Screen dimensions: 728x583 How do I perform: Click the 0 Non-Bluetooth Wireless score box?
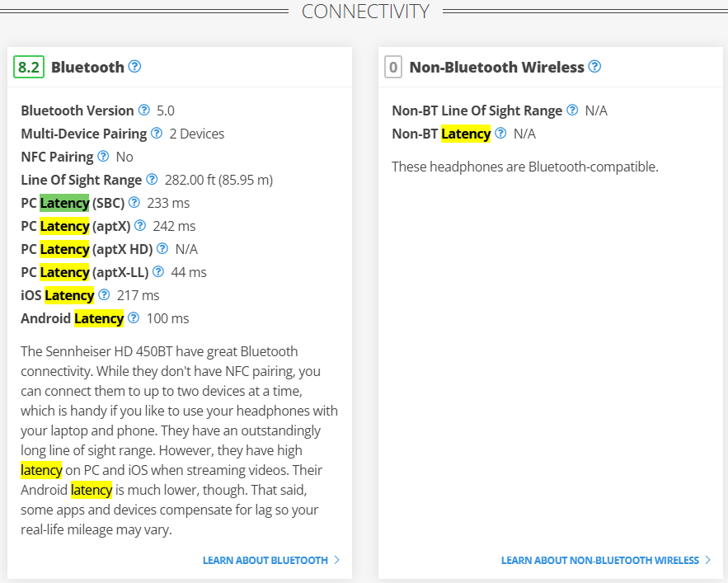[x=393, y=67]
